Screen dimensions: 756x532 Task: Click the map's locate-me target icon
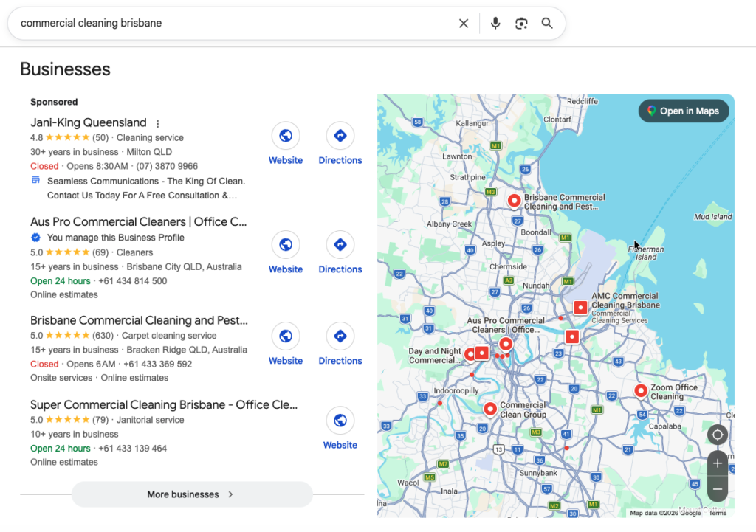tap(718, 435)
